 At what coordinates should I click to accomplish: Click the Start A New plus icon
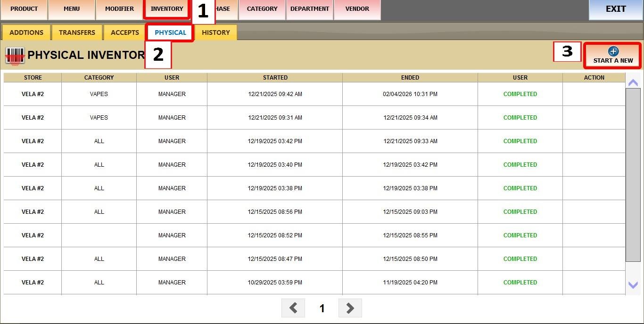[613, 51]
